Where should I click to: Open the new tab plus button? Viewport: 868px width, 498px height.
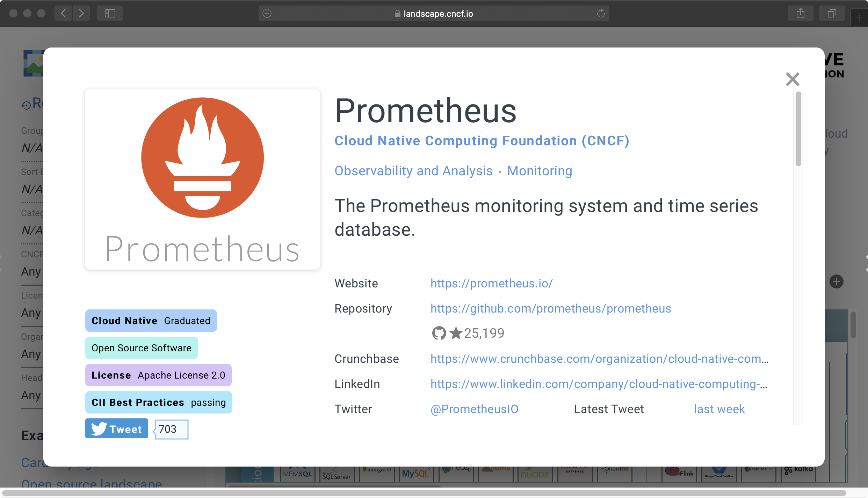[859, 18]
